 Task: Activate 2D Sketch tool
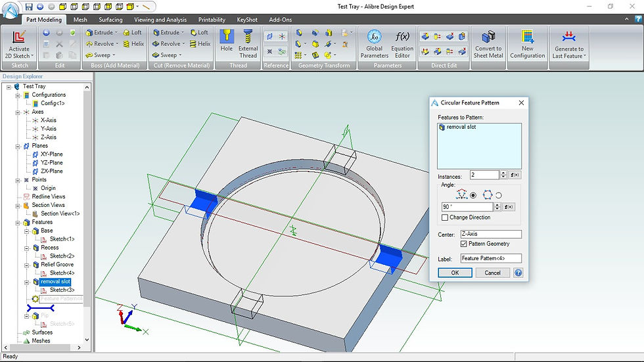(19, 44)
